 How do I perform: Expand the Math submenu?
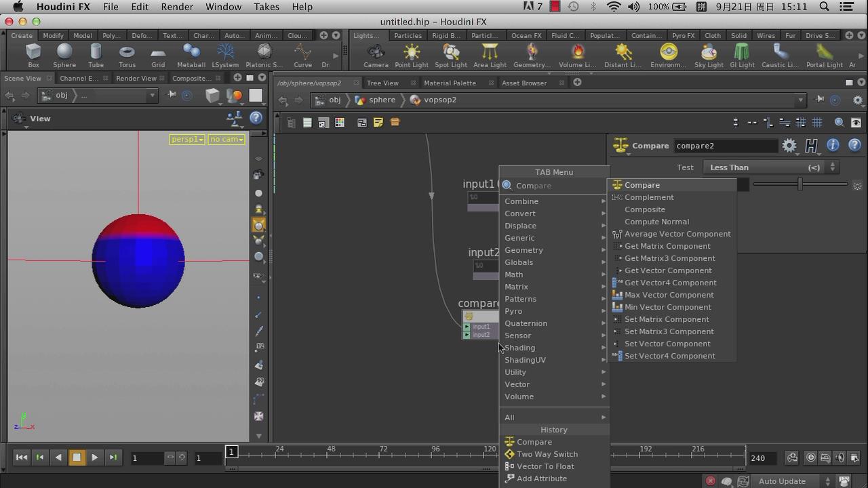[x=554, y=274]
